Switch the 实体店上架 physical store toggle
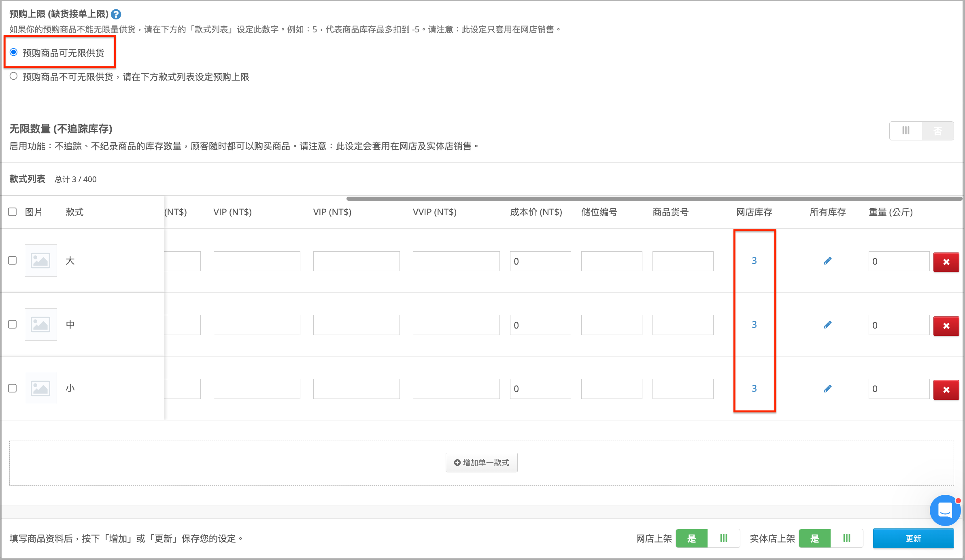The height and width of the screenshot is (560, 965). 831,538
